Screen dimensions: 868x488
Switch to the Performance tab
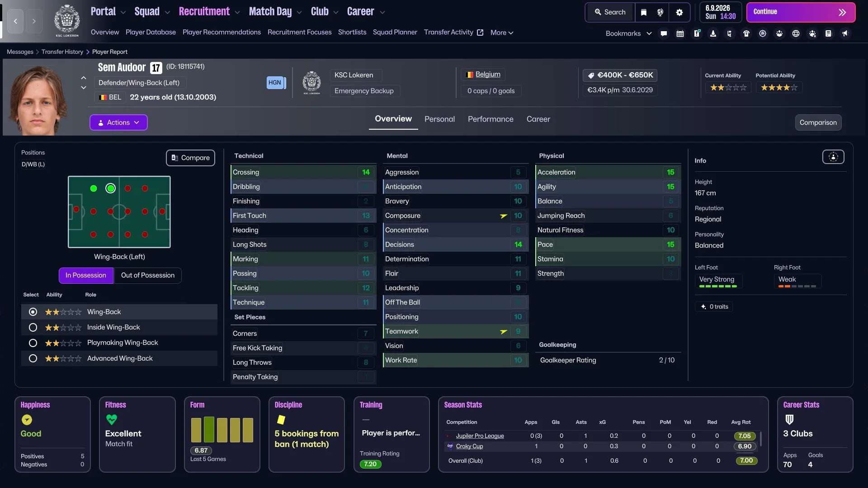(491, 119)
